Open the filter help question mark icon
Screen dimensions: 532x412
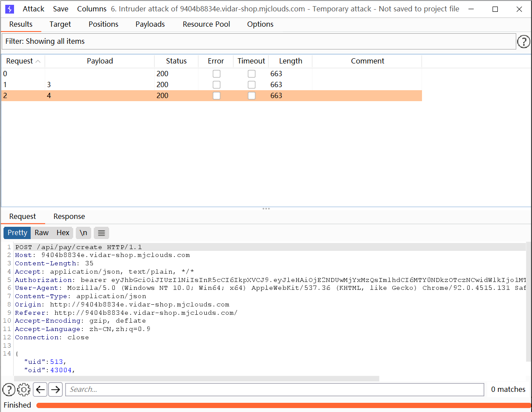coord(524,42)
